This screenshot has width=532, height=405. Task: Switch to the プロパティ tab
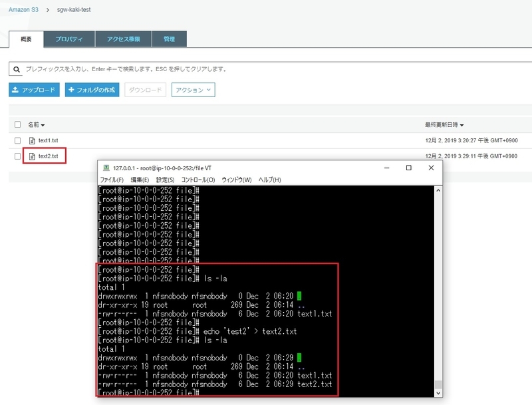[x=69, y=39]
